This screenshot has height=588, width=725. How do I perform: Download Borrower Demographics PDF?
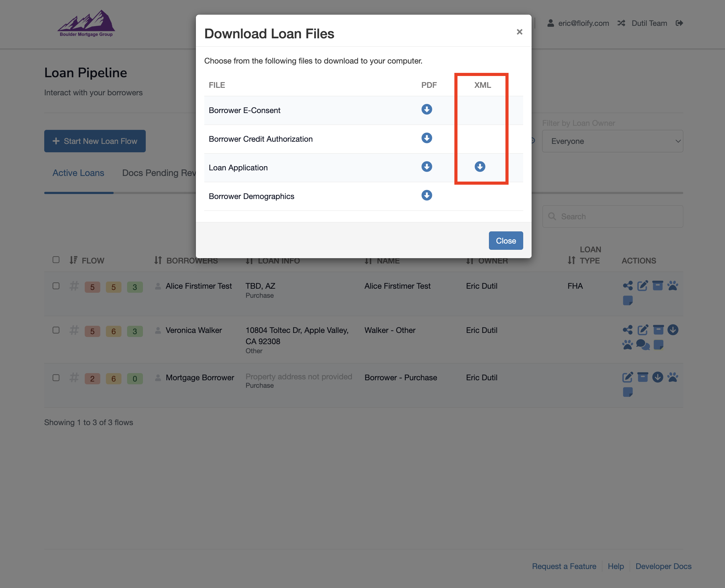coord(426,196)
